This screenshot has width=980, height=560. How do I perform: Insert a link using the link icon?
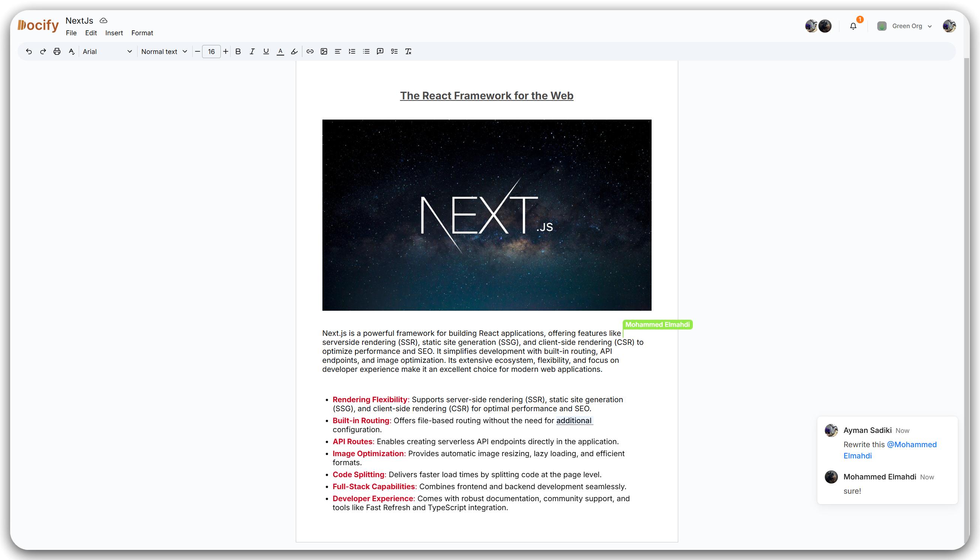tap(310, 51)
